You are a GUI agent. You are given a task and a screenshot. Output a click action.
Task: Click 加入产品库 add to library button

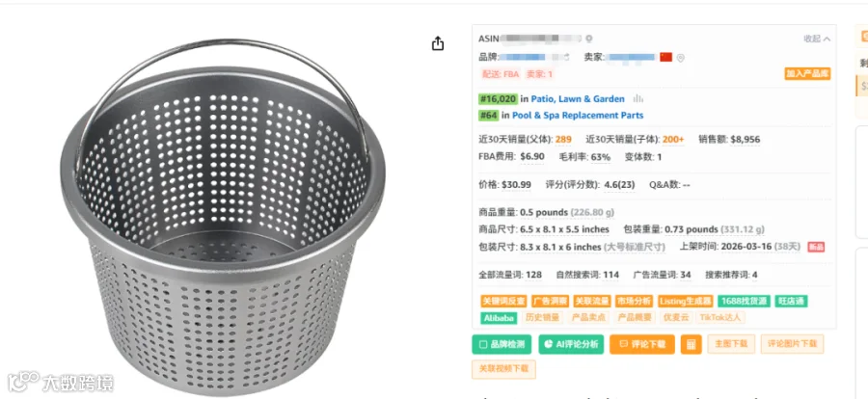tap(807, 73)
